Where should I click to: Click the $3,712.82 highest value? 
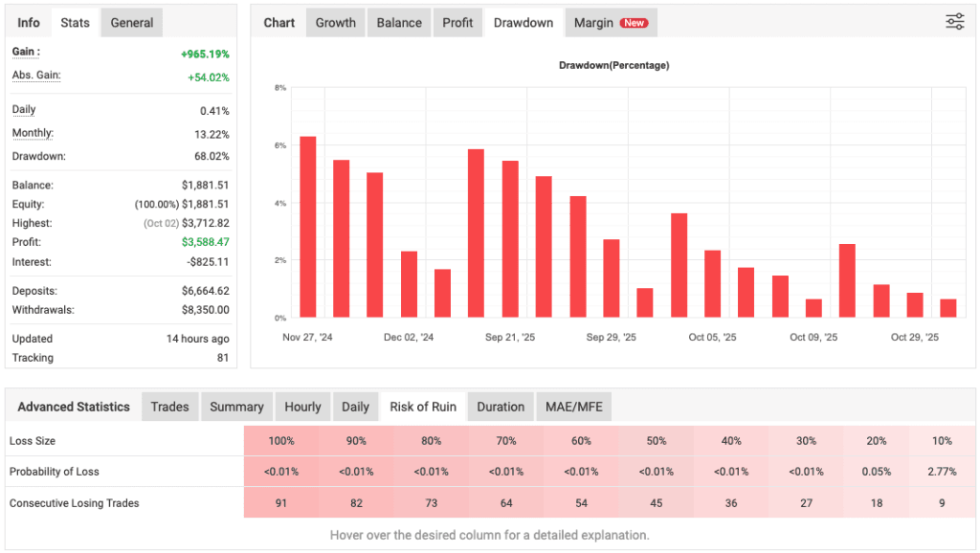(x=206, y=223)
